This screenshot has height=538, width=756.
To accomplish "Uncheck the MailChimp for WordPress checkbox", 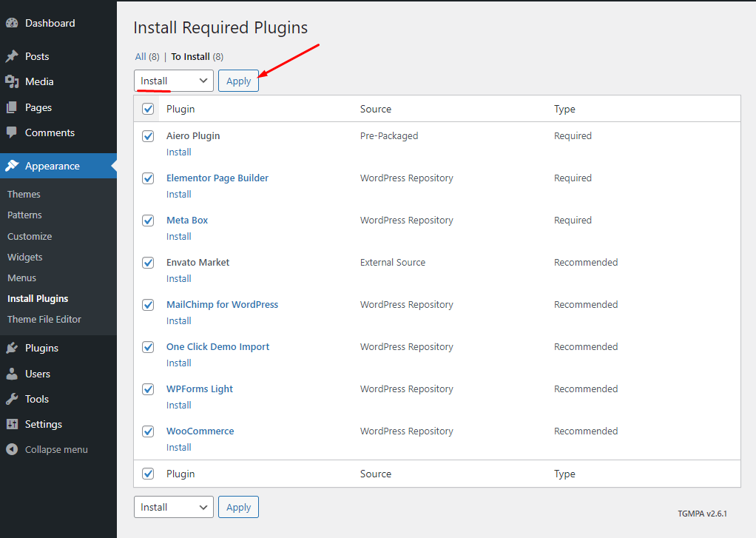I will (148, 305).
